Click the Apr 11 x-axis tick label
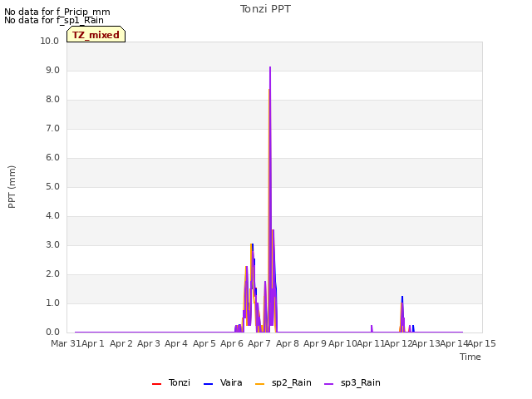Screen dimensions: 532x399 (x=371, y=343)
